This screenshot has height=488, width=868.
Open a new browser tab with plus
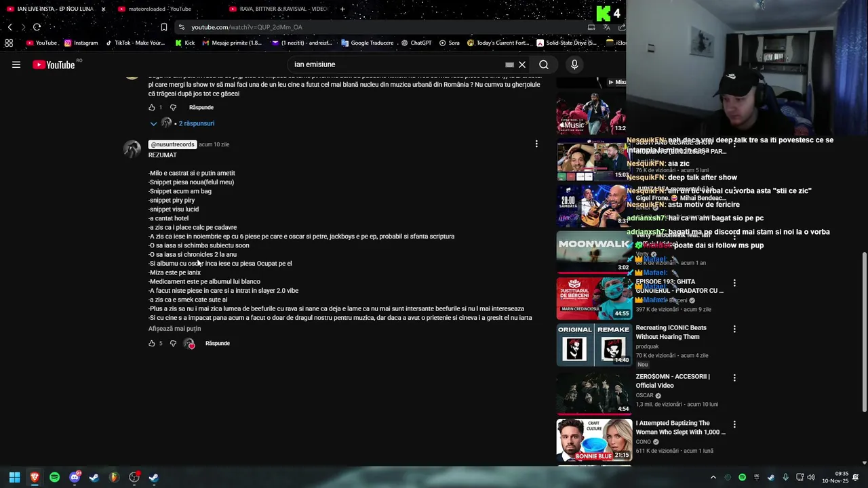(x=342, y=9)
